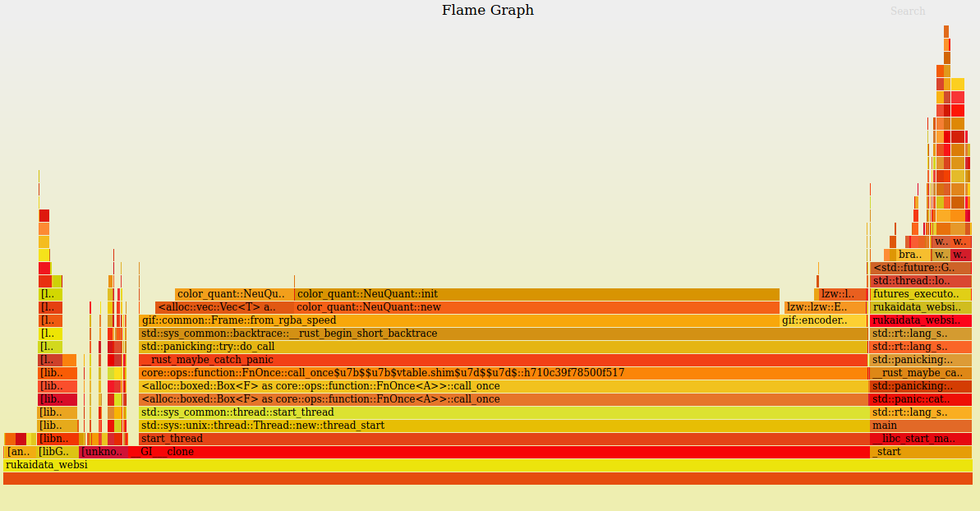Zoom into the color_quant::NeuQuant::init frame
980x511 pixels.
click(x=537, y=295)
